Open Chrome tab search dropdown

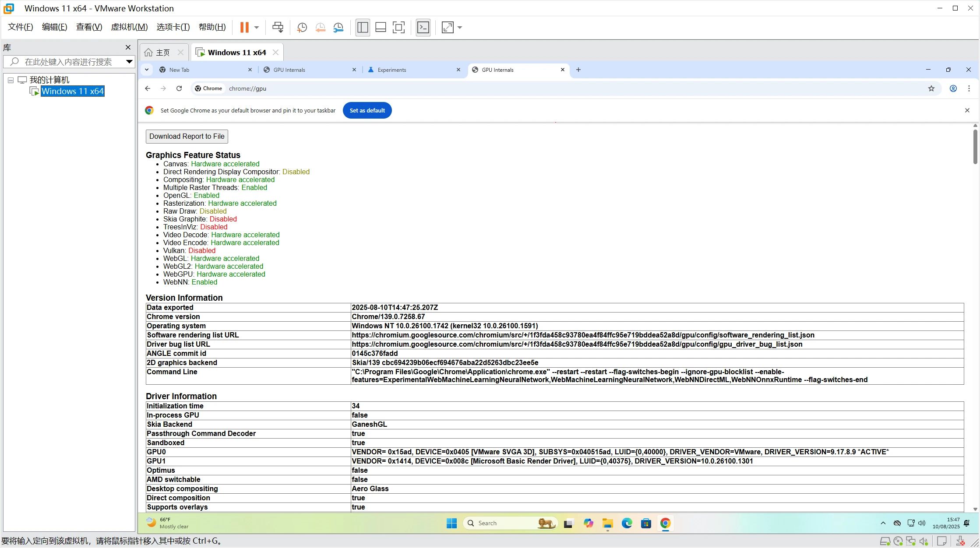click(x=147, y=70)
